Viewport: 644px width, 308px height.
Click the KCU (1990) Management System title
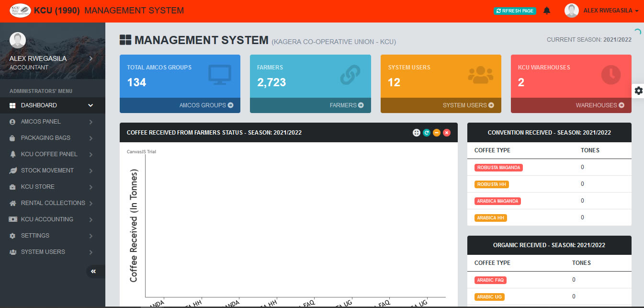(x=109, y=11)
